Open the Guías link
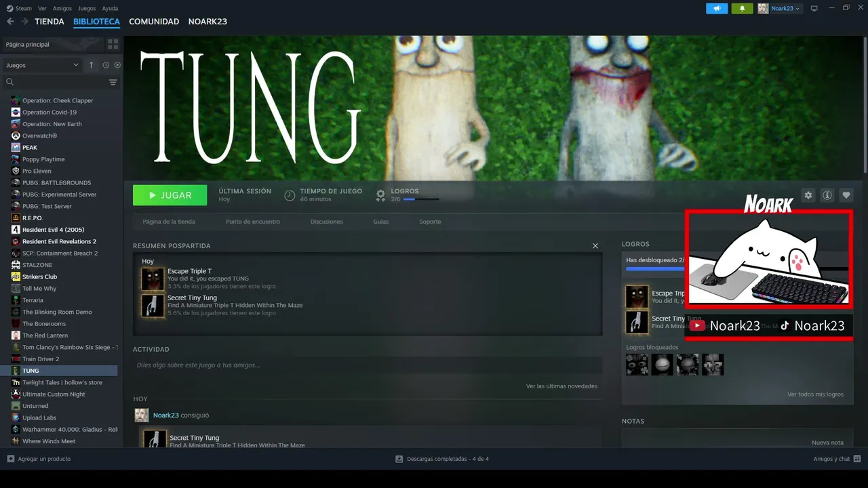 point(381,222)
